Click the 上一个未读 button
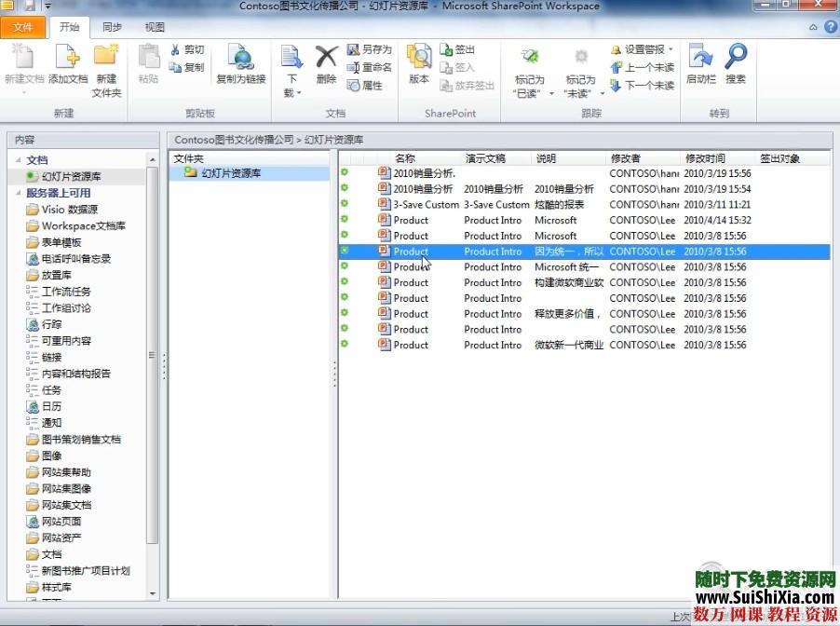840x626 pixels. tap(644, 65)
